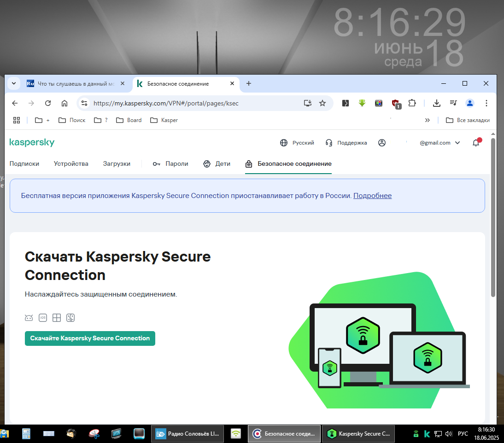Viewport: 504px width, 443px height.
Task: Open the notifications bell icon
Action: 476,143
